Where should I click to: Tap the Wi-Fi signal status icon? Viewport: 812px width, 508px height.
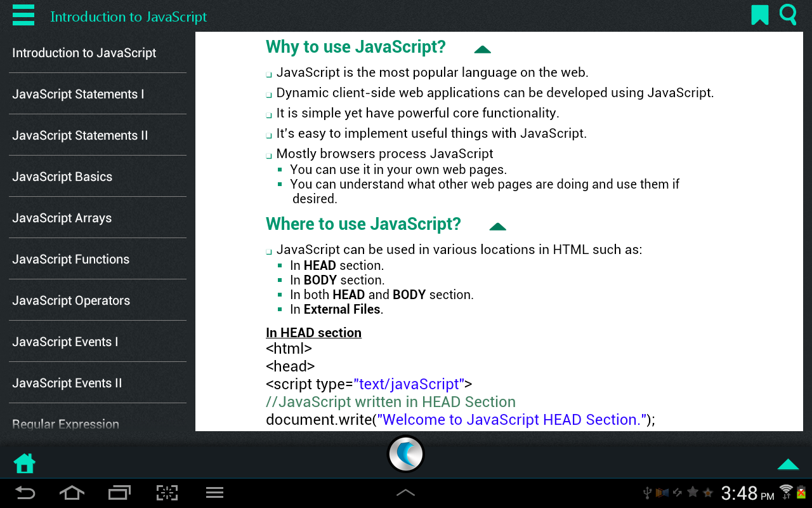click(x=786, y=491)
